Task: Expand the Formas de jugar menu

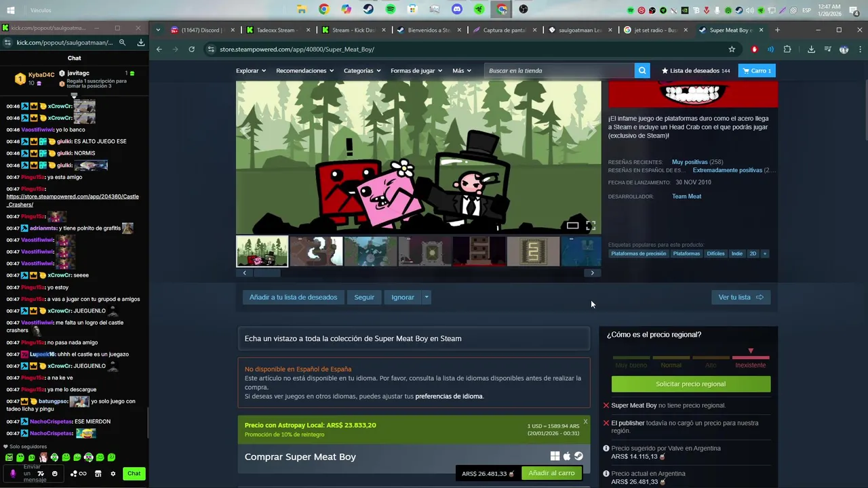Action: (x=416, y=70)
